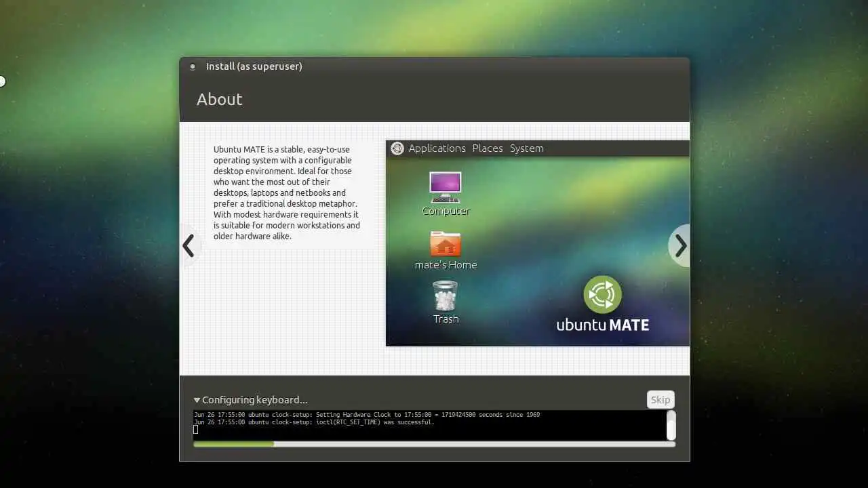Click the Trash icon in the slideshow
Image resolution: width=868 pixels, height=488 pixels.
446,296
